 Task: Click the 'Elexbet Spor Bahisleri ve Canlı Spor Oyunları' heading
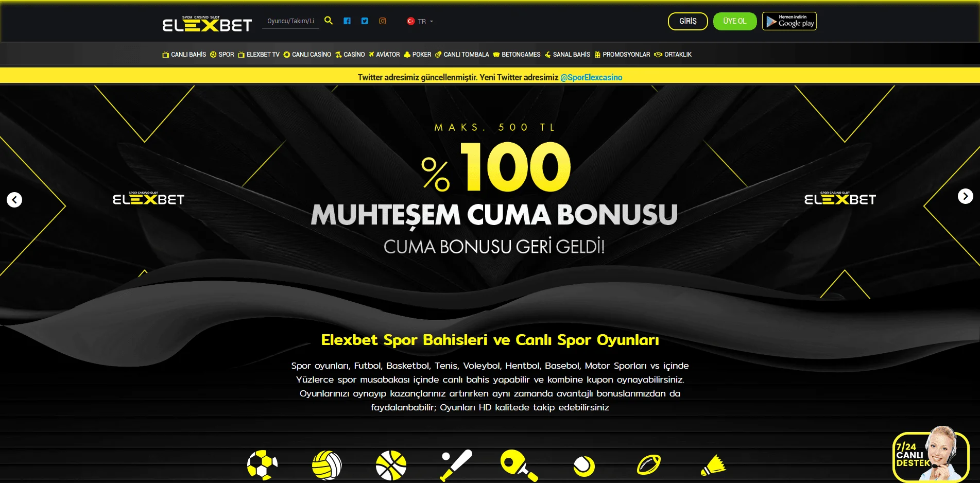pos(490,340)
